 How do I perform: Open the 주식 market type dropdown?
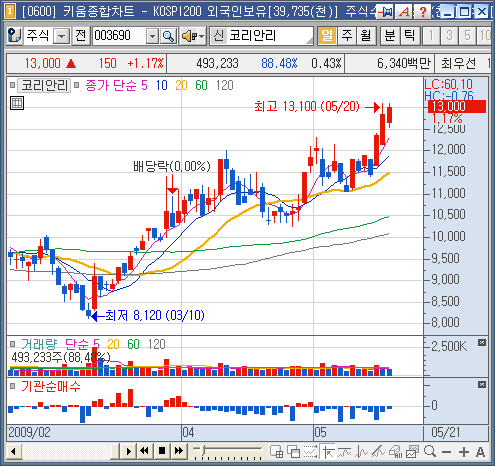tap(62, 36)
